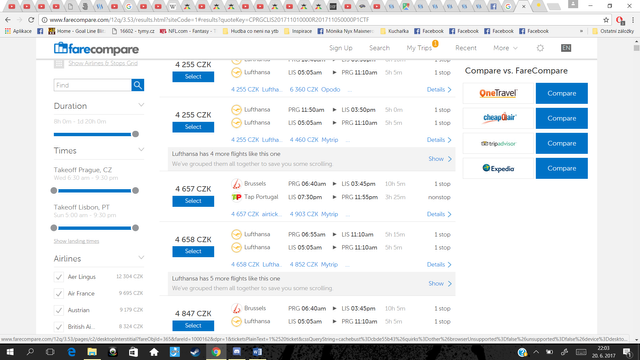Screen dimensions: 640x360
Task: Select the 4 657 CZK fare
Action: tap(193, 201)
